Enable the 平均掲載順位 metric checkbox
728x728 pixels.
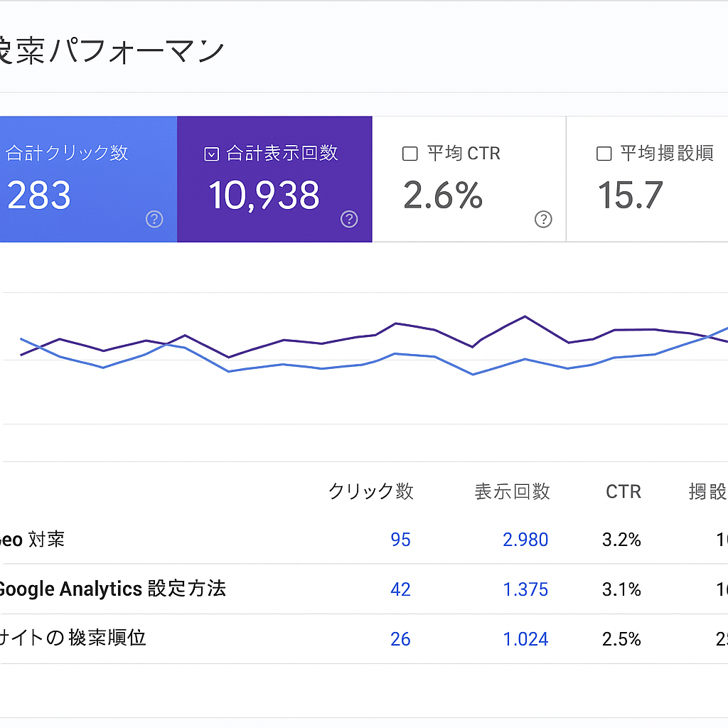click(604, 153)
